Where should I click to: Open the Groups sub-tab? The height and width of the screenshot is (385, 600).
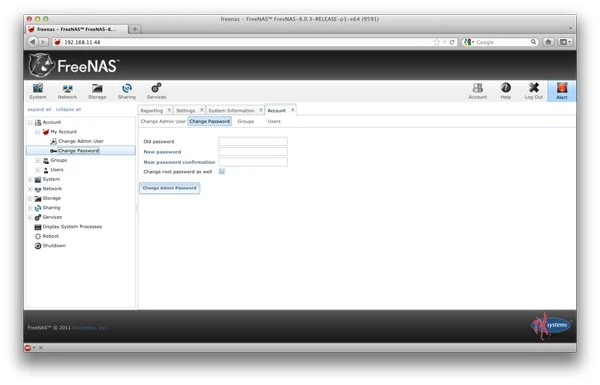click(246, 121)
